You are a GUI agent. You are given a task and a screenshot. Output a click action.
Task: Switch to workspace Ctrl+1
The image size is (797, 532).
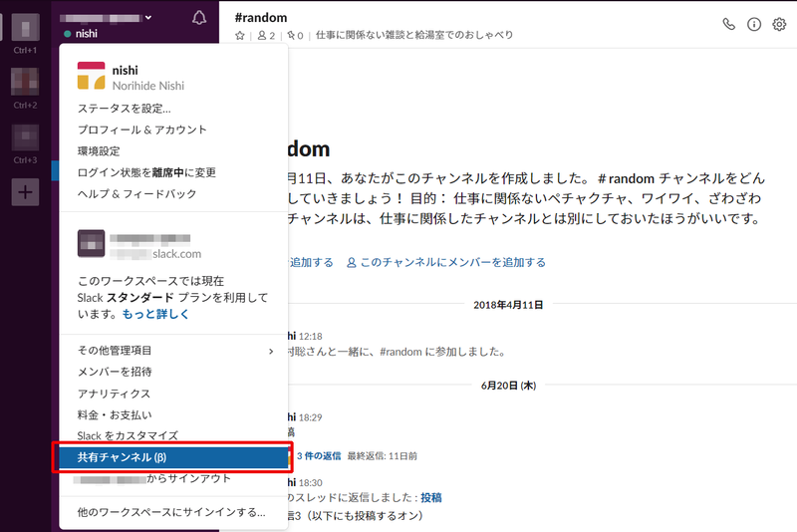click(26, 27)
